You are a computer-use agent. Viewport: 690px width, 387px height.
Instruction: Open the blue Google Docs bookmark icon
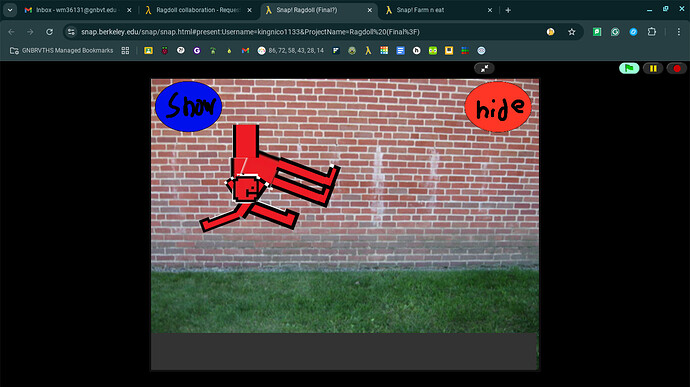[400, 51]
